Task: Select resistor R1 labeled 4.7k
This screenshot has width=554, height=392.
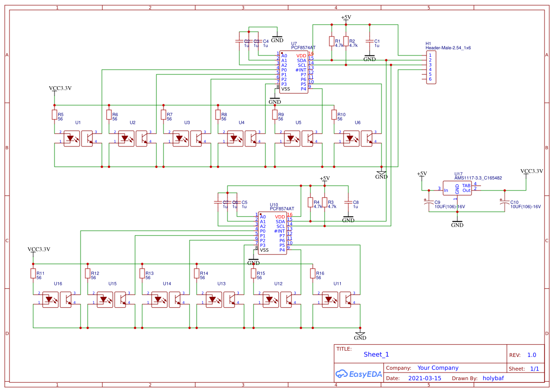Action: pyautogui.click(x=332, y=42)
